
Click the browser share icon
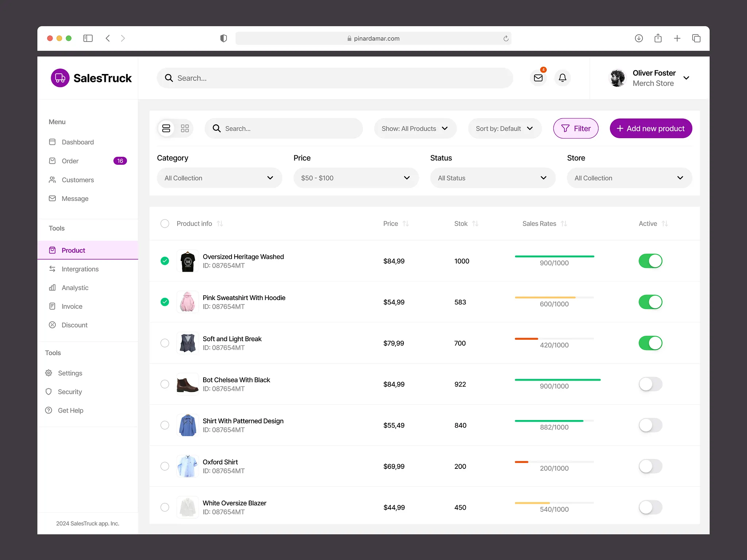pyautogui.click(x=658, y=38)
